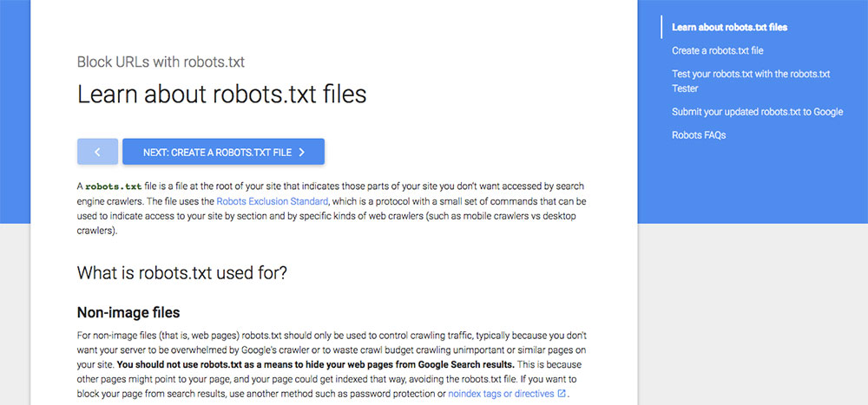Click the 'Non-image files' subheading
This screenshot has height=405, width=868.
[x=128, y=312]
